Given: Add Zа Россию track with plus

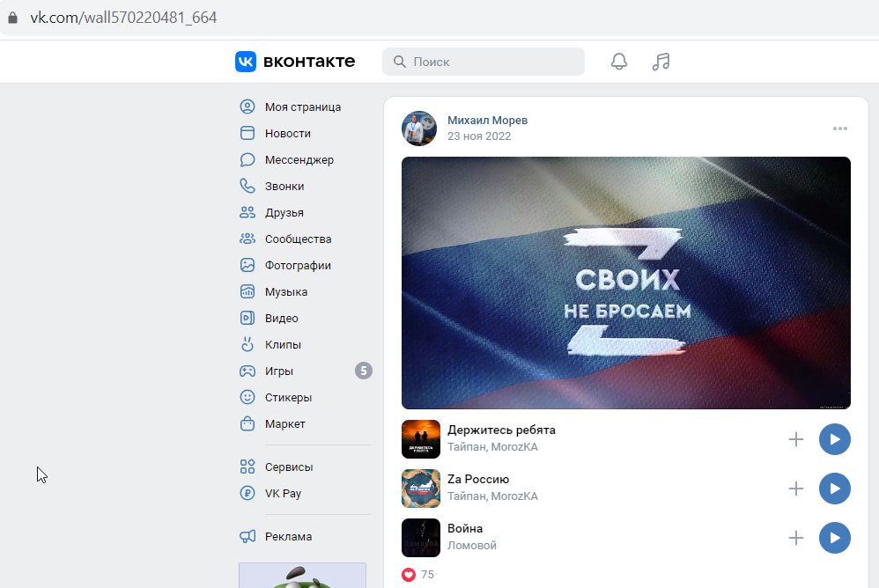Looking at the screenshot, I should coord(796,489).
